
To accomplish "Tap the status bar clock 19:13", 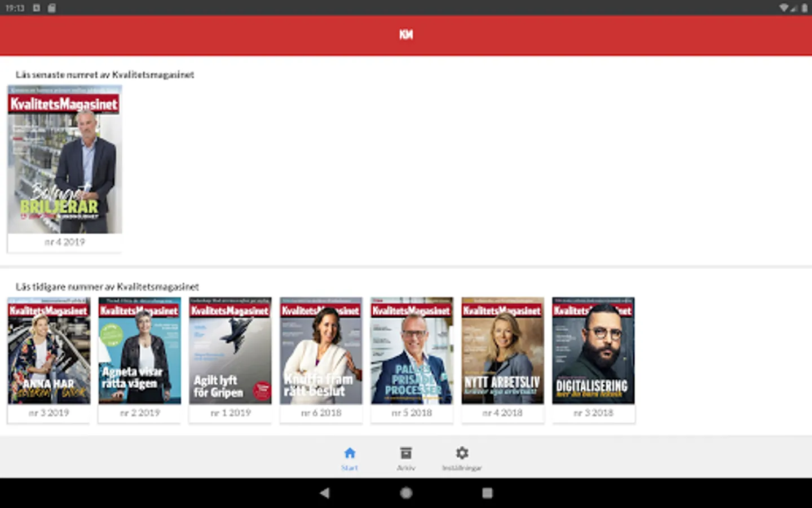I will (15, 8).
